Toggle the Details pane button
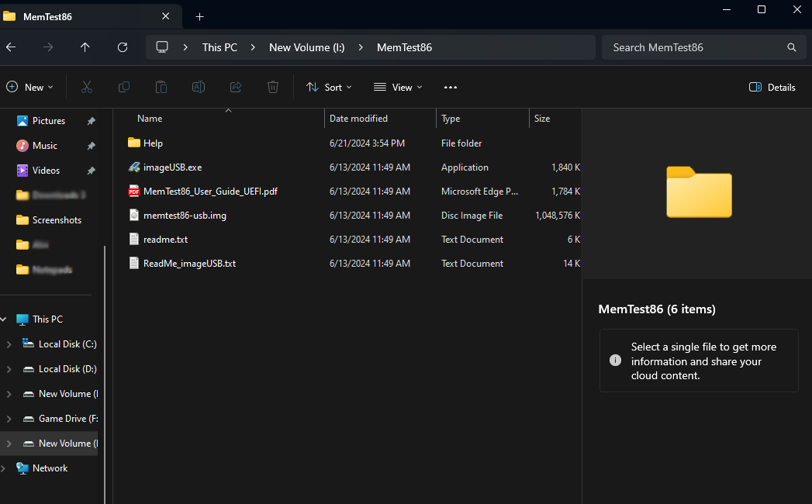Image resolution: width=812 pixels, height=504 pixels. pos(772,87)
